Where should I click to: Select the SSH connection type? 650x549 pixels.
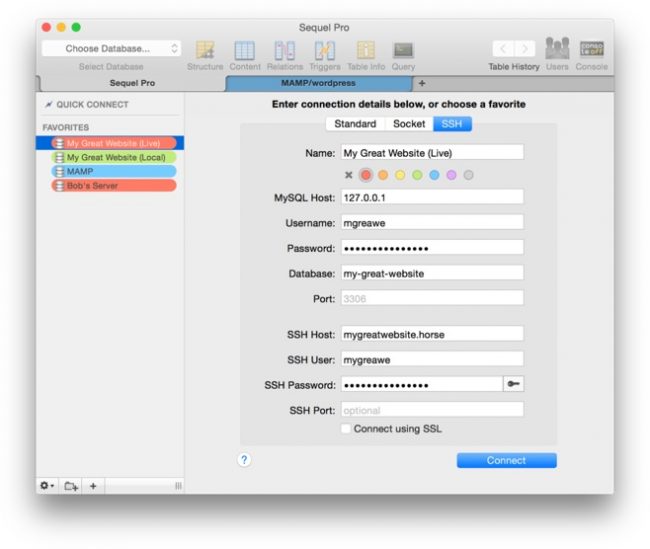click(x=452, y=124)
